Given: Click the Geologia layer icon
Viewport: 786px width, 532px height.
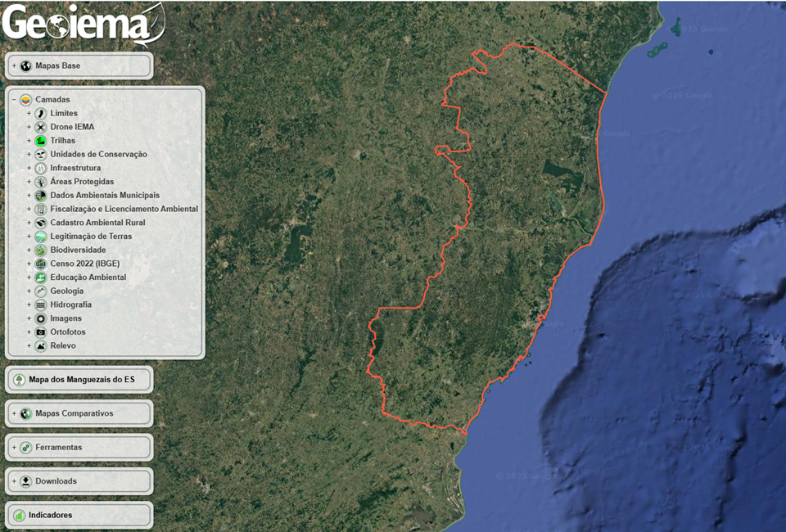Looking at the screenshot, I should 41,291.
